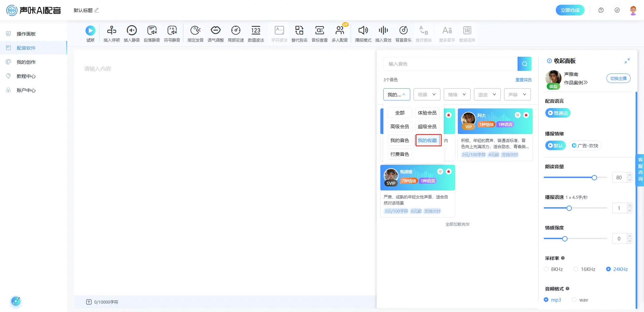Click the voice search magnifier button
This screenshot has height=312, width=644.
tap(524, 64)
